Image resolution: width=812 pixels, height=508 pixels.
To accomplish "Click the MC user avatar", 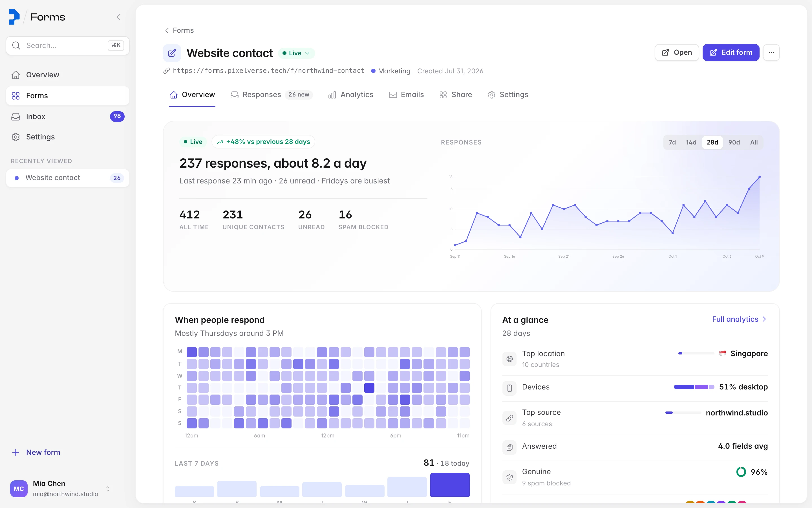I will 19,489.
